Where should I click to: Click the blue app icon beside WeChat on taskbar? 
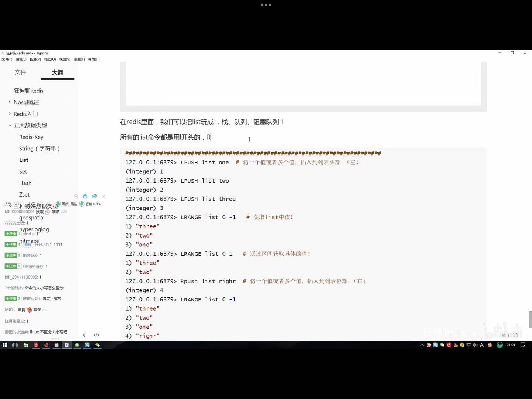pyautogui.click(x=87, y=345)
